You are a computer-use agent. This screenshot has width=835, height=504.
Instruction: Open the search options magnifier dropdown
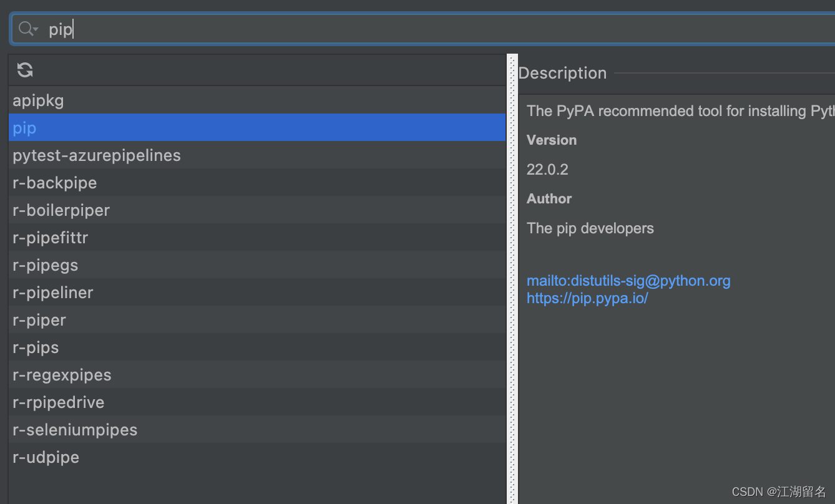click(28, 29)
